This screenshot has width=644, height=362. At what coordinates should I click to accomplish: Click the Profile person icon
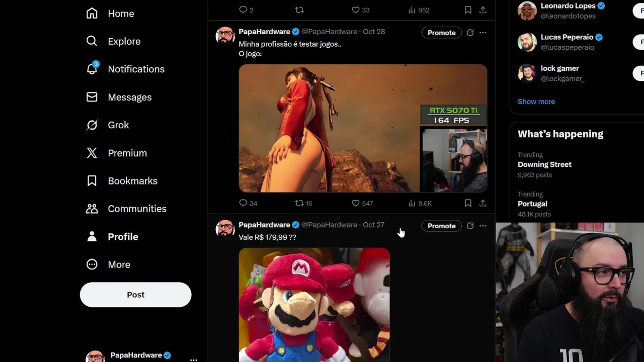point(92,236)
